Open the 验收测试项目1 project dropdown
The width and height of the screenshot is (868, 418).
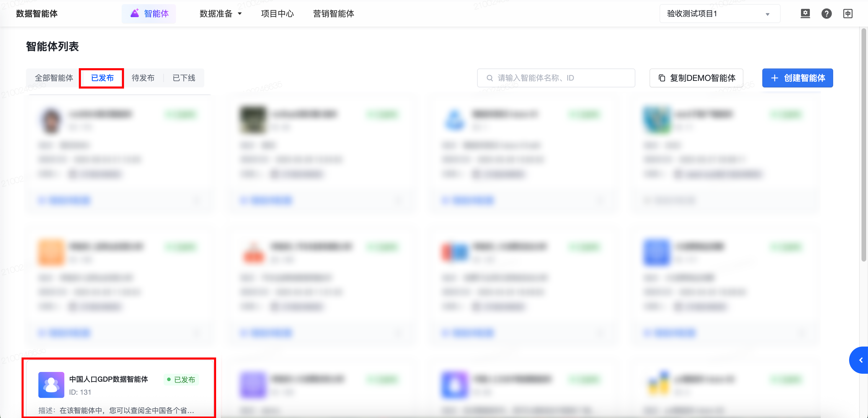tap(719, 14)
